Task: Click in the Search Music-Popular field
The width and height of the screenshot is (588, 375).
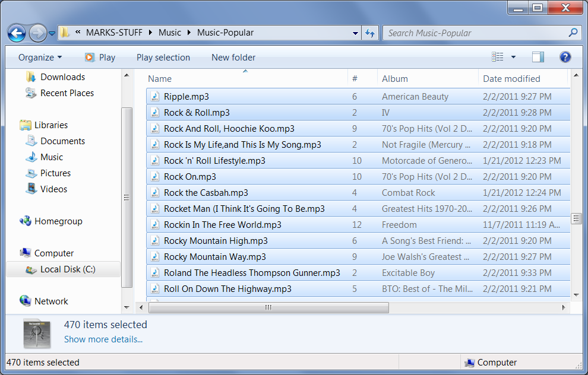Action: [475, 33]
